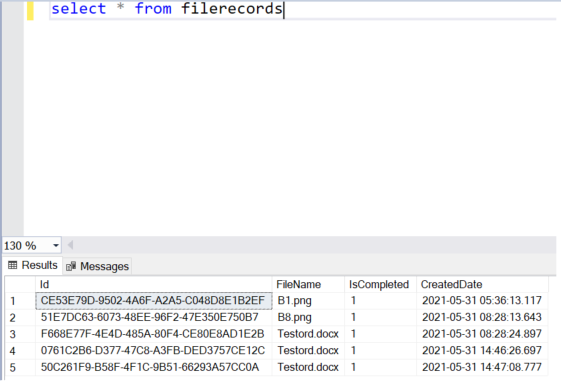Switch to the Messages tab

[97, 266]
